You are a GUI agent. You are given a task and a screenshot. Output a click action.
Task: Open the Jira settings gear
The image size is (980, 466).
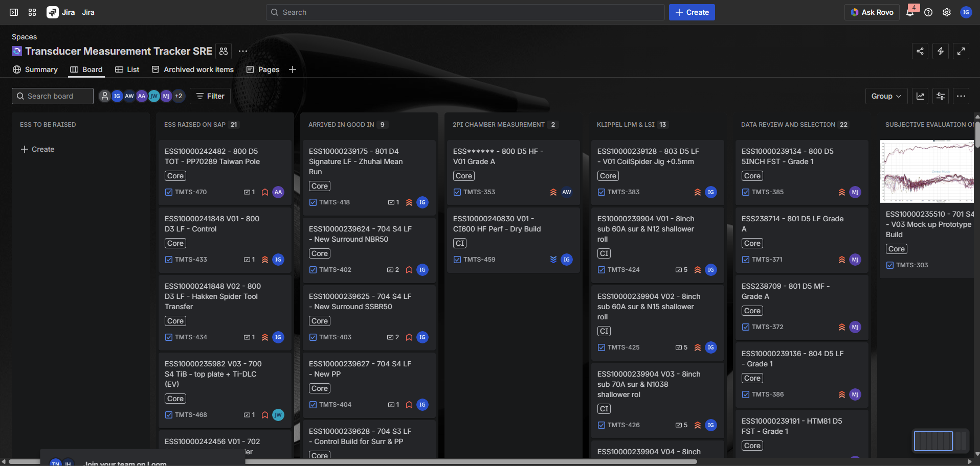pos(947,12)
